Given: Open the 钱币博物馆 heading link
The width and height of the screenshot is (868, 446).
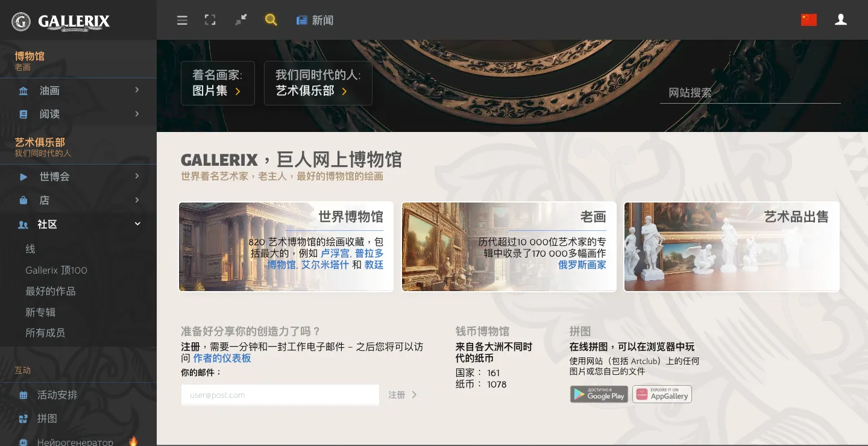Looking at the screenshot, I should click(482, 331).
